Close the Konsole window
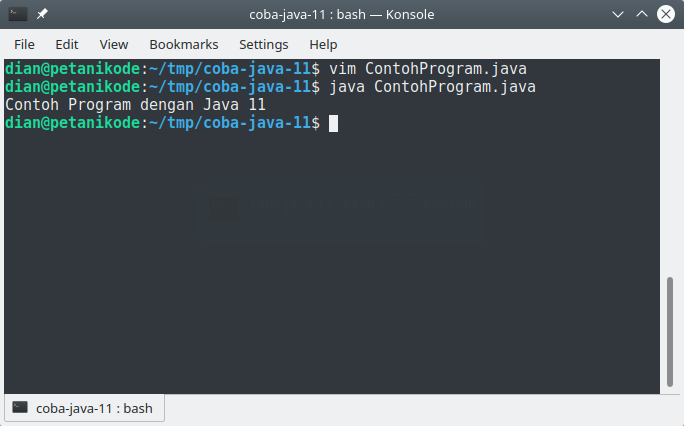The height and width of the screenshot is (426, 684). [666, 14]
